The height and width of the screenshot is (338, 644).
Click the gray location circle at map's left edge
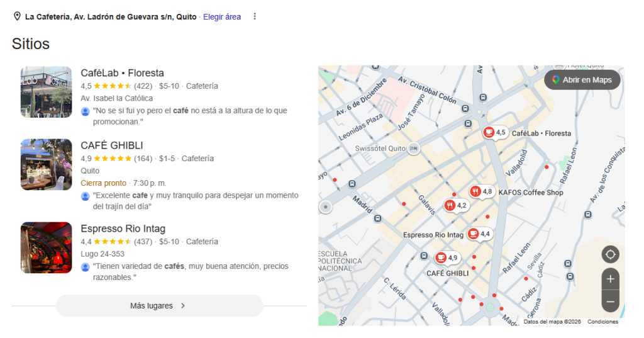coord(325,207)
